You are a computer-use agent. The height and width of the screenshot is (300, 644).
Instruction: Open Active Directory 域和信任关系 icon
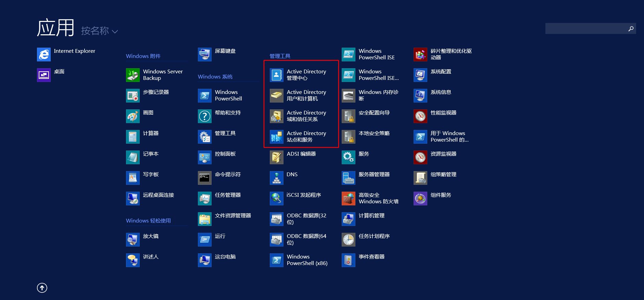[x=277, y=116]
